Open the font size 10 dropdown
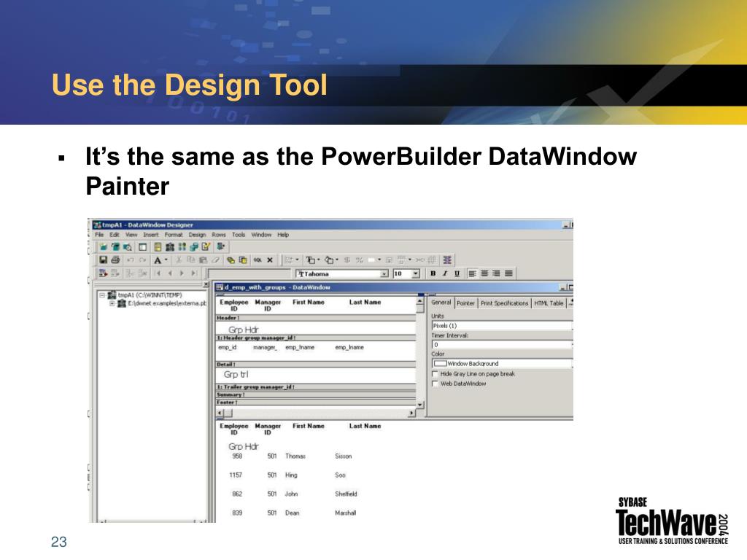This screenshot has width=747, height=560. coord(415,274)
